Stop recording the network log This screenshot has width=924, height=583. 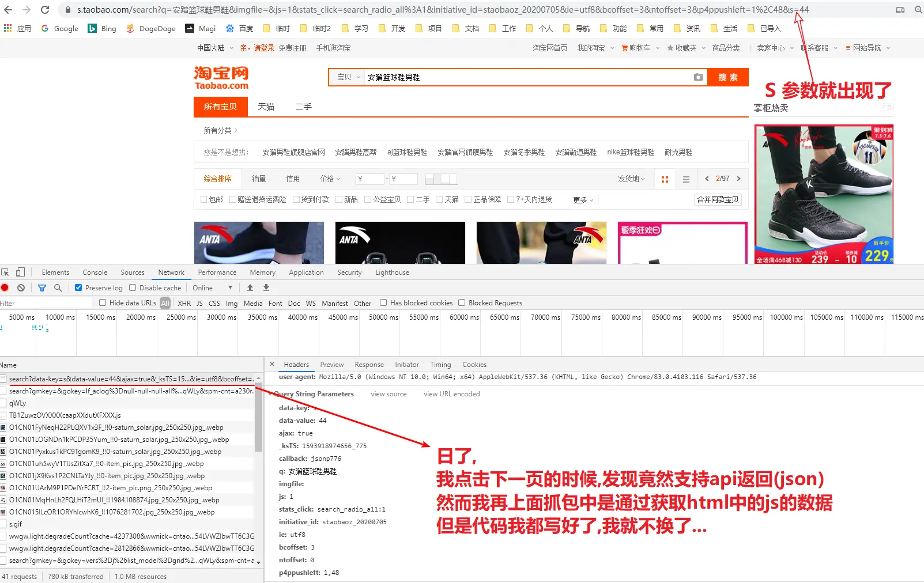5,287
